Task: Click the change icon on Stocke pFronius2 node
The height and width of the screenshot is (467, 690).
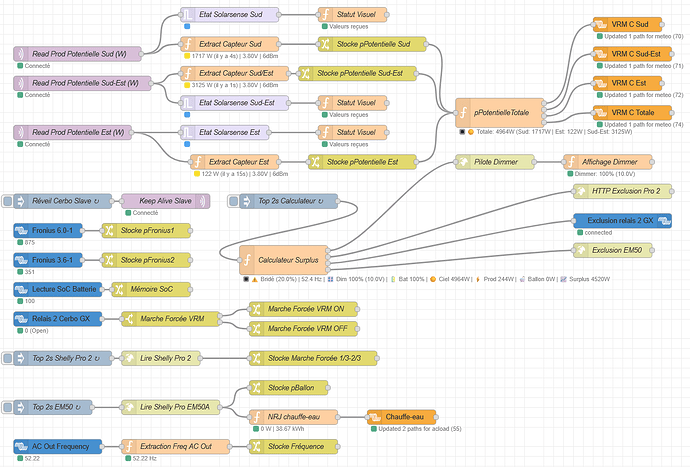Action: 110,260
